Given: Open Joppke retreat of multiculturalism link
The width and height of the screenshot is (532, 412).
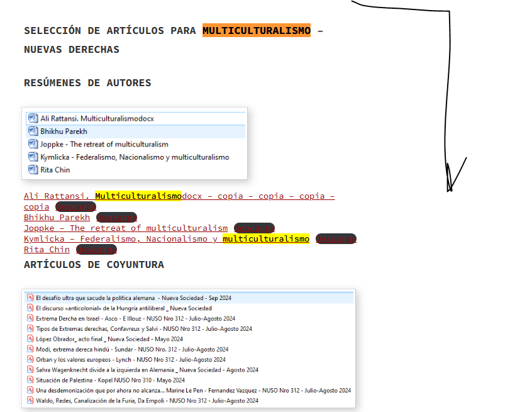Looking at the screenshot, I should (x=126, y=228).
